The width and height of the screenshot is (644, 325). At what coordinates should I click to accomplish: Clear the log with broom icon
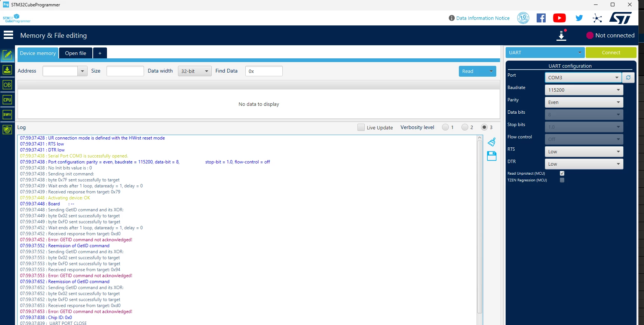492,142
